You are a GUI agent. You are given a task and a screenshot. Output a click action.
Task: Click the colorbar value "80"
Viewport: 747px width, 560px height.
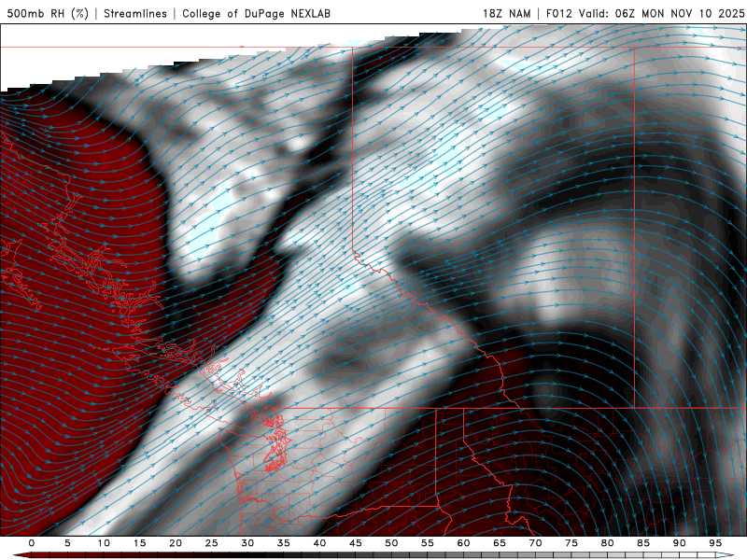point(607,543)
